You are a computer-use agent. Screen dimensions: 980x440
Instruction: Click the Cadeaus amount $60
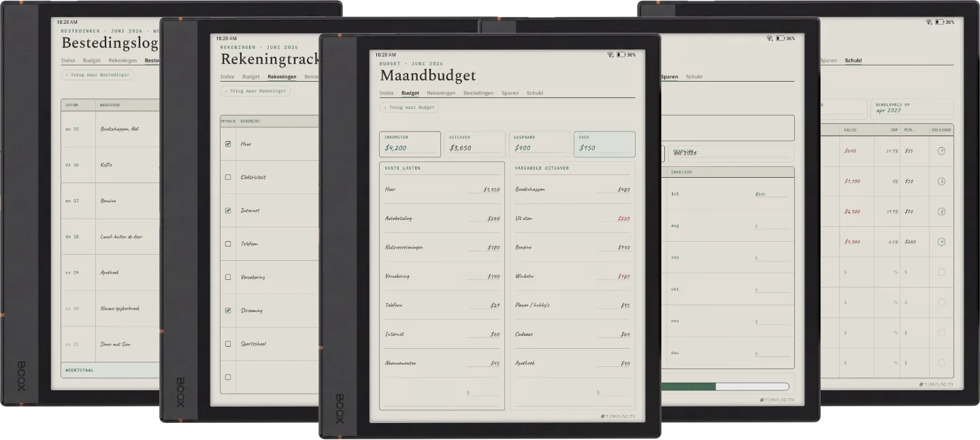point(625,334)
